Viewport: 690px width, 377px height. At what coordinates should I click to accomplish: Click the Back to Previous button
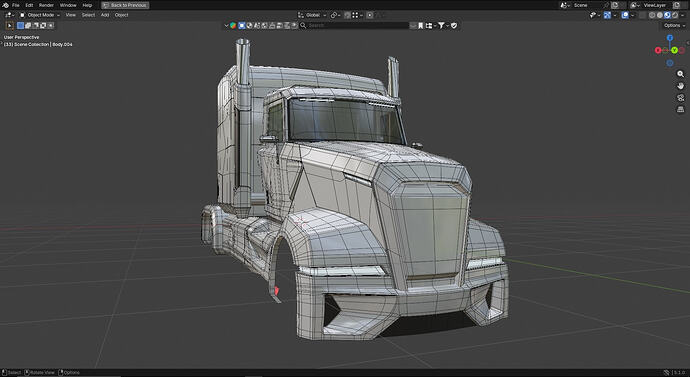pos(125,5)
